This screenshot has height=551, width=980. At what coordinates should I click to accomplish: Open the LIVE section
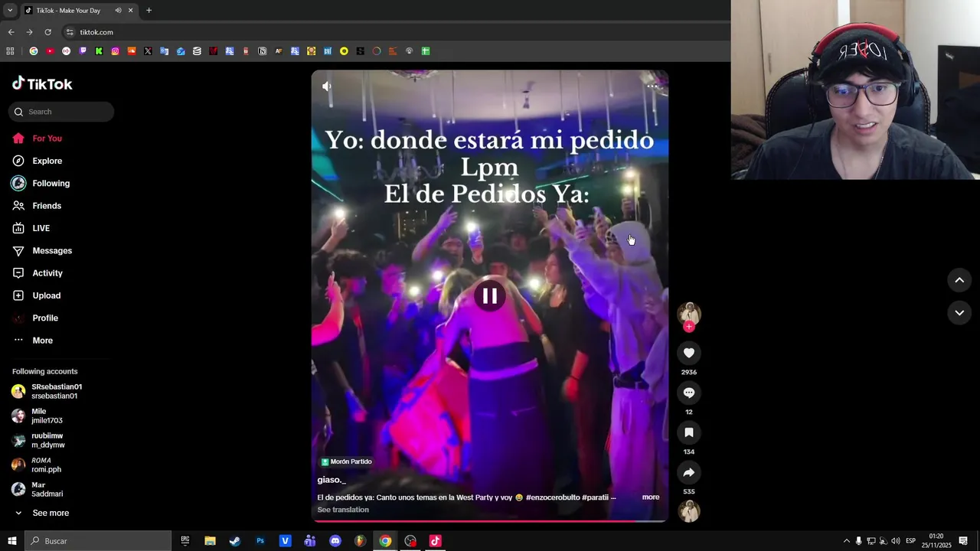[41, 228]
